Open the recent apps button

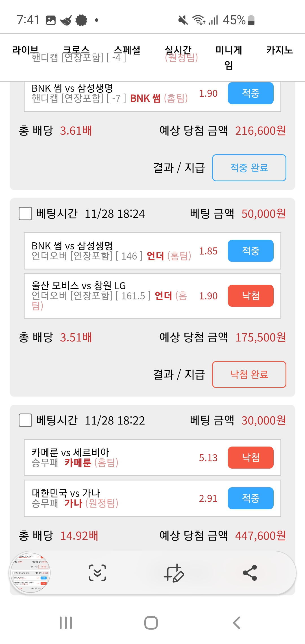click(66, 623)
